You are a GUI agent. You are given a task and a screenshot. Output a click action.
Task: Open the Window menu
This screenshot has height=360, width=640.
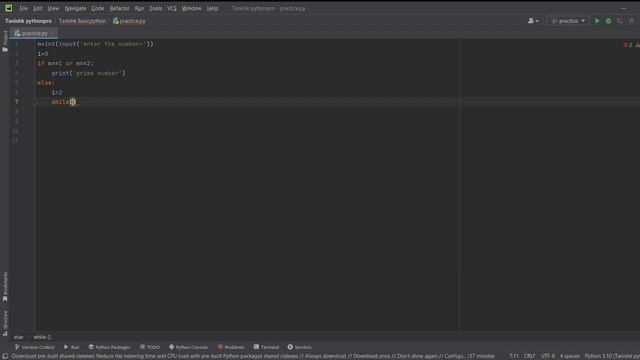click(191, 8)
